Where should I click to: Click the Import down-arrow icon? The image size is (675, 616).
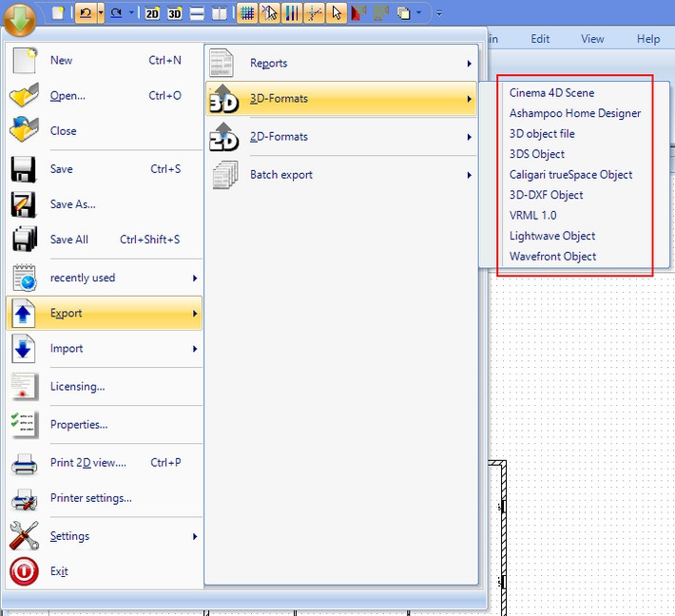(23, 348)
